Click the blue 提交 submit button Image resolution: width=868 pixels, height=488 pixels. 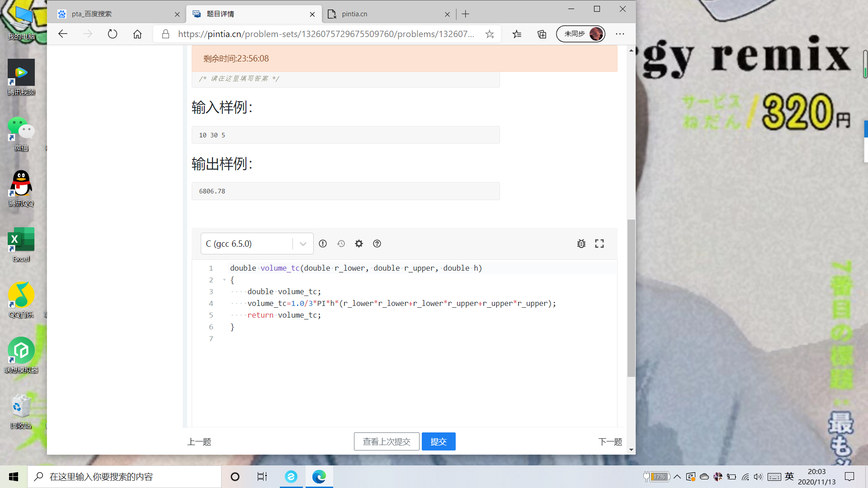439,441
